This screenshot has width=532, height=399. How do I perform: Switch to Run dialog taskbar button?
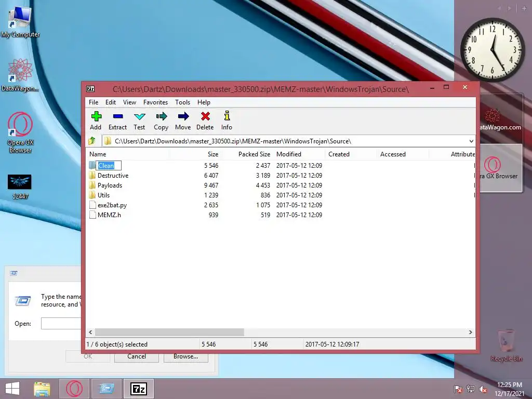[x=107, y=389]
